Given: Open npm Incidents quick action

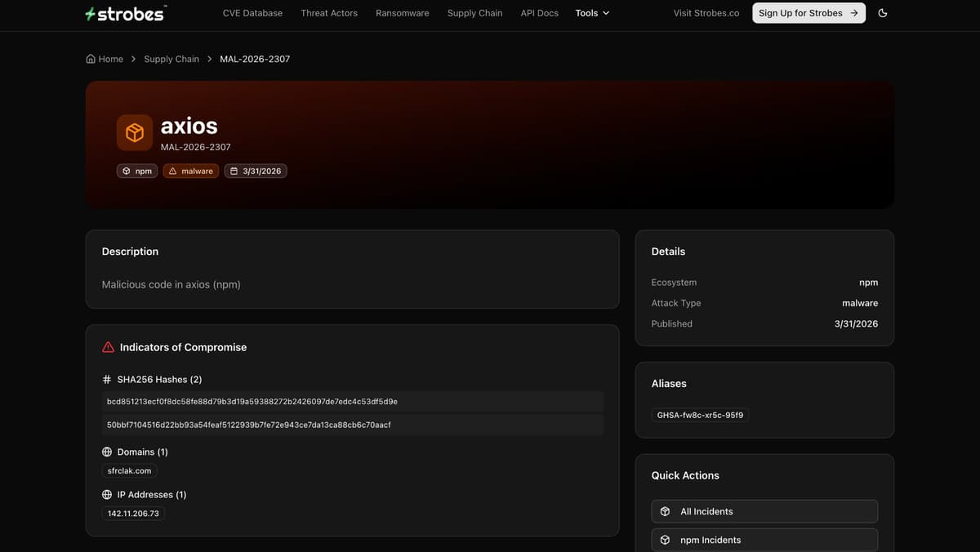Looking at the screenshot, I should coord(764,540).
